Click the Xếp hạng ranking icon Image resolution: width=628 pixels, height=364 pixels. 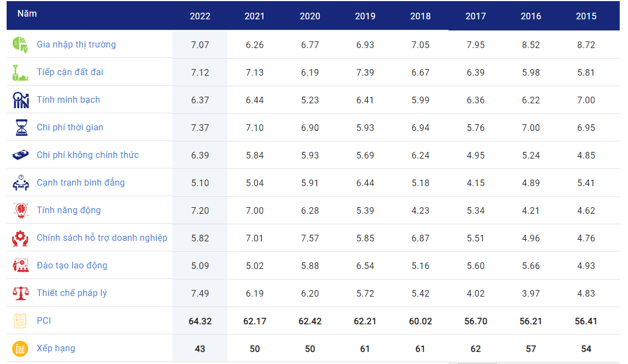(x=20, y=349)
